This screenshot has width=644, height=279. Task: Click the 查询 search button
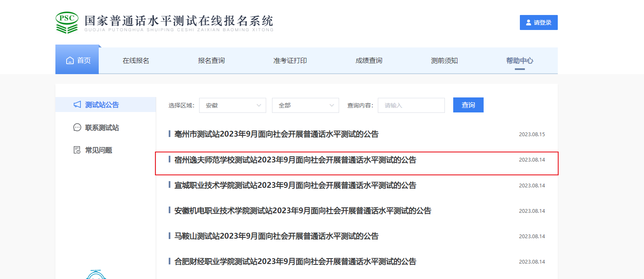468,105
